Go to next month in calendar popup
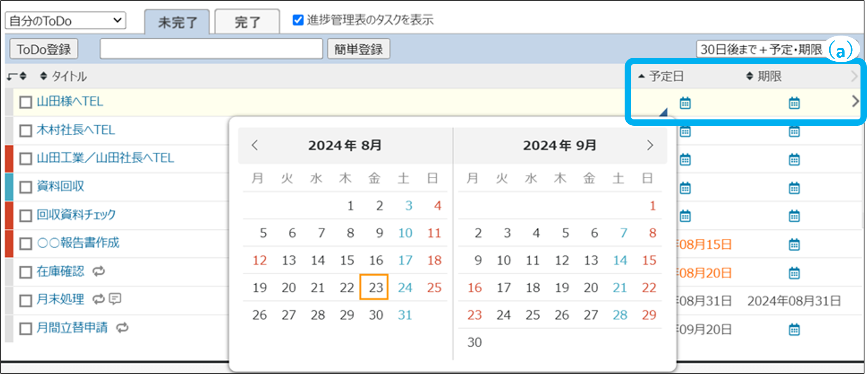 pos(650,145)
